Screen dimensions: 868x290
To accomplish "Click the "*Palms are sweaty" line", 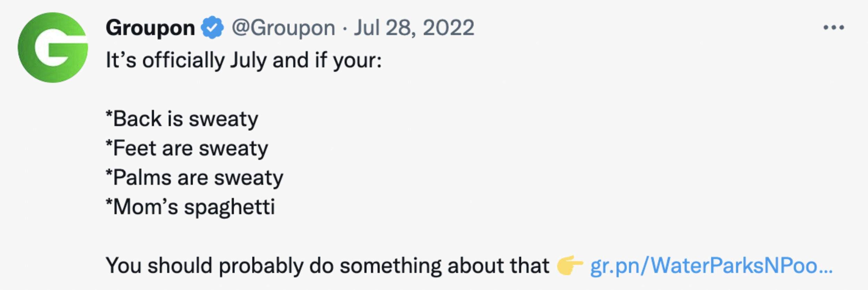I will tap(194, 178).
